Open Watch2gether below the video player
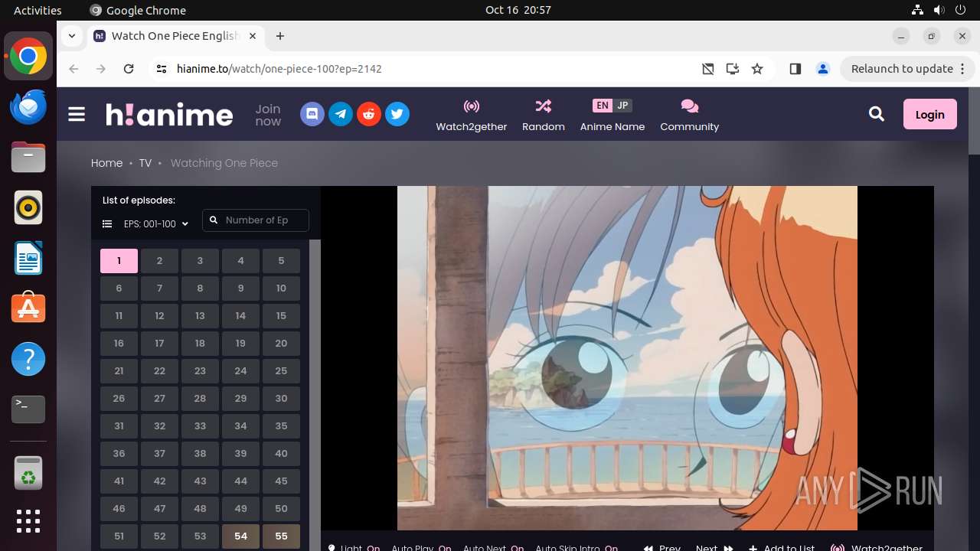Screen dimensions: 980x551 [x=877, y=547]
